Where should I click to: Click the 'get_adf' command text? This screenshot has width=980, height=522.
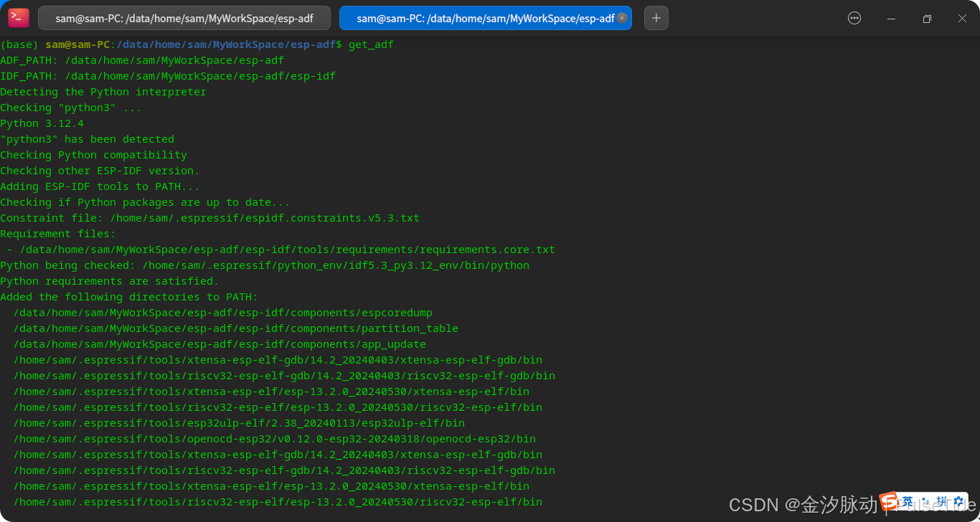coord(371,44)
